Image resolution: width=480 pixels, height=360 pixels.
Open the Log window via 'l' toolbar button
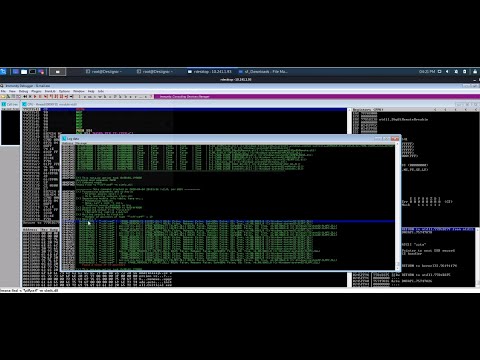coord(79,97)
